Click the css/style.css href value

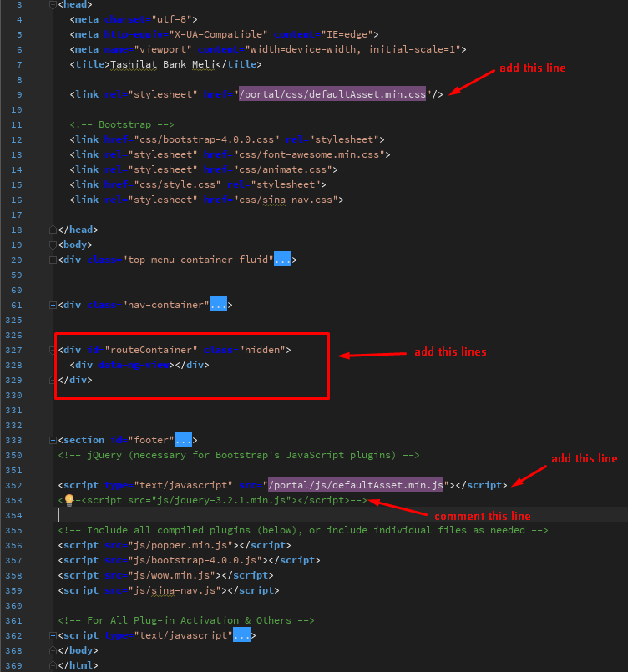[178, 184]
